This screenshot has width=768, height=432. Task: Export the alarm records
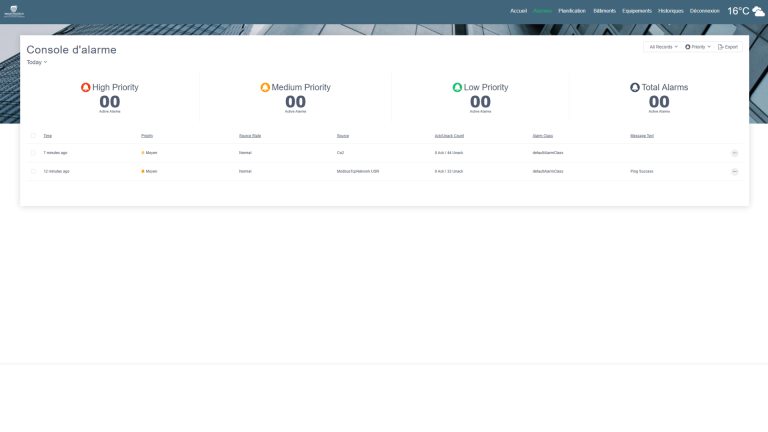pos(728,47)
